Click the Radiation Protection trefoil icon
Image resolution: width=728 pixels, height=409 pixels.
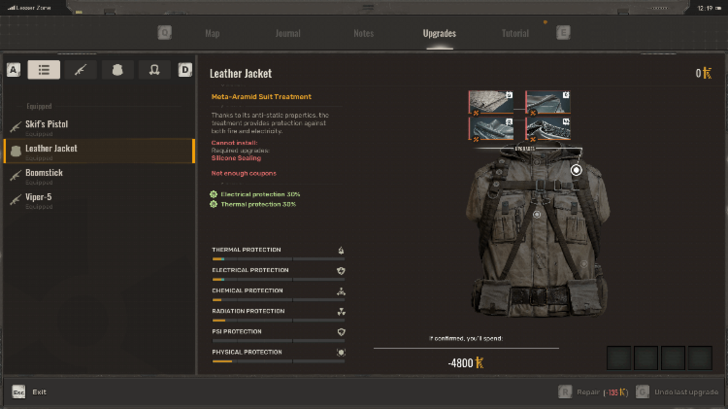pos(341,312)
